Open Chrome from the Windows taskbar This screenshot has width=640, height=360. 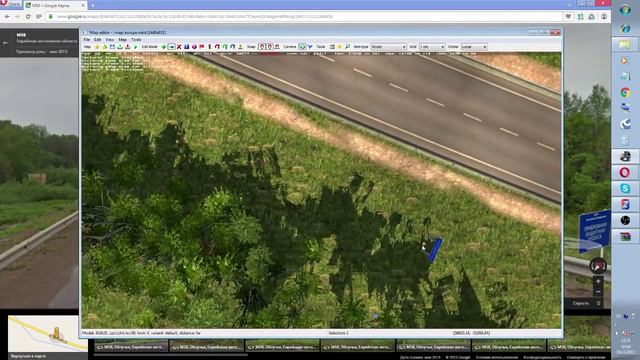[625, 93]
